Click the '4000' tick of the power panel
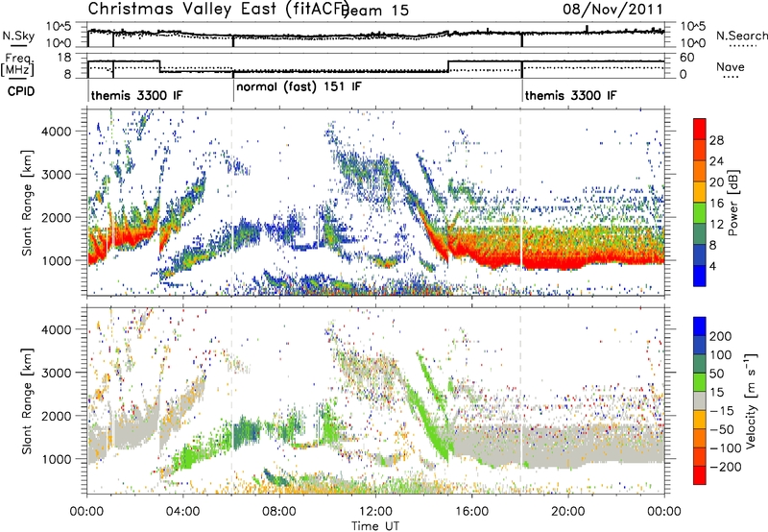Viewport: 768px width, 532px height. point(57,132)
